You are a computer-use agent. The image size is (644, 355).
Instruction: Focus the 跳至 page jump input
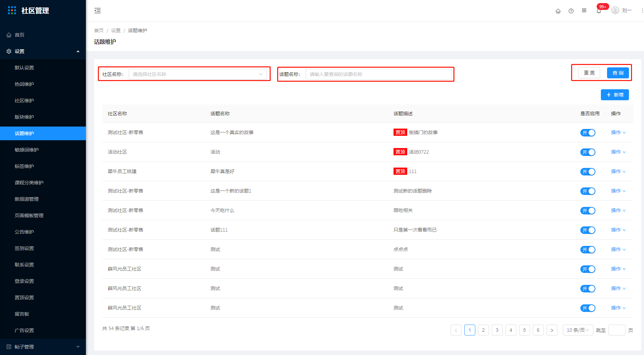click(617, 330)
